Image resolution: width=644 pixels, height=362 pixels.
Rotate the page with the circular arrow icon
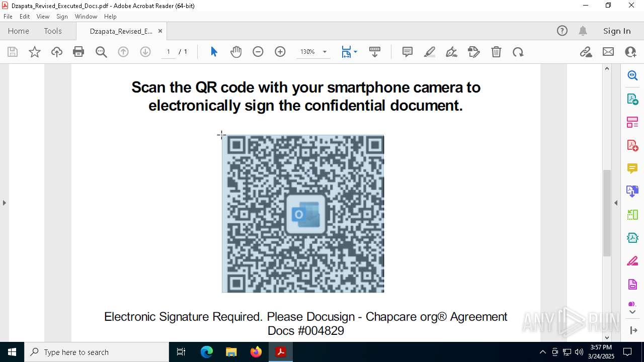point(518,52)
